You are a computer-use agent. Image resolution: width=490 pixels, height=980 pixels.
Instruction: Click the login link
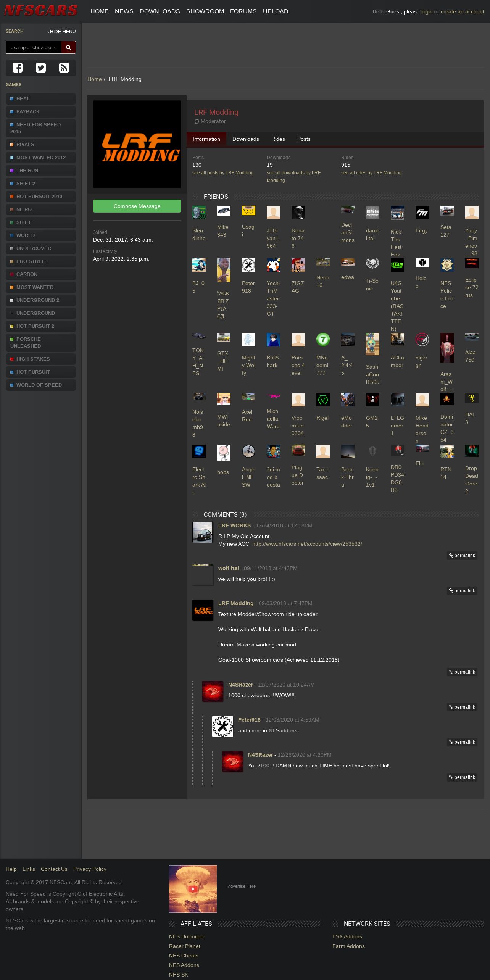pyautogui.click(x=427, y=11)
